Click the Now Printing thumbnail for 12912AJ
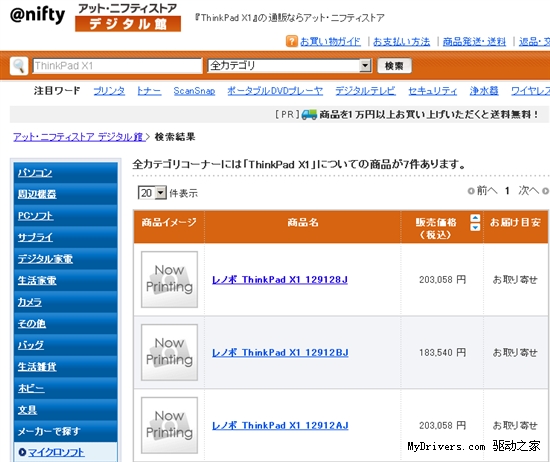Screen dimensions: 550x462 click(x=169, y=426)
